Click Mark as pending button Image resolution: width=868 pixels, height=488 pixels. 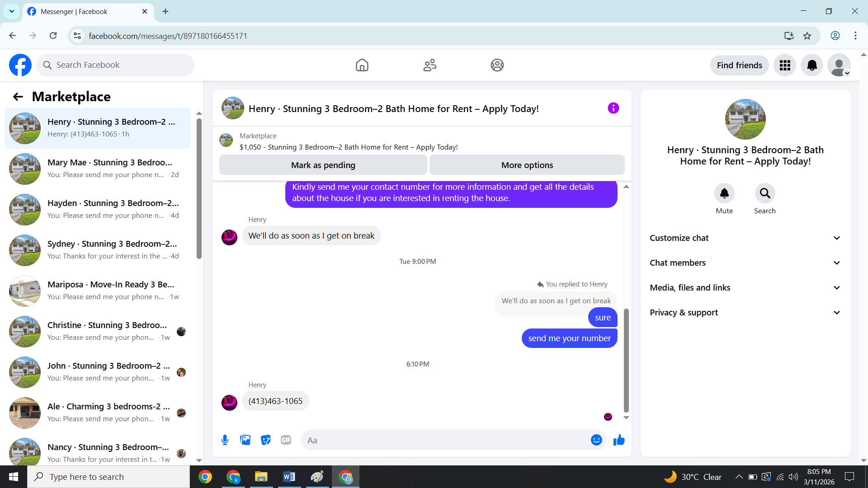point(323,165)
